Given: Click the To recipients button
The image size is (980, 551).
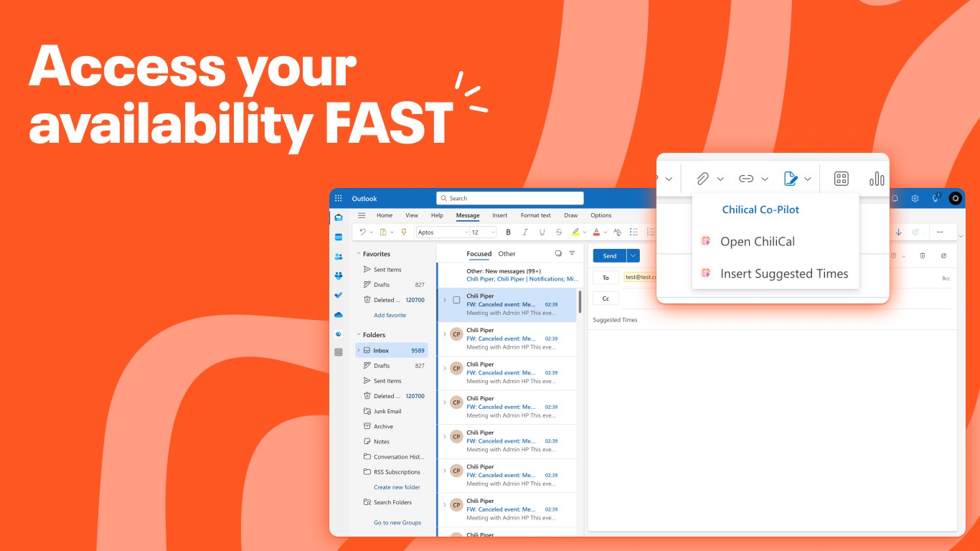Looking at the screenshot, I should pyautogui.click(x=606, y=278).
